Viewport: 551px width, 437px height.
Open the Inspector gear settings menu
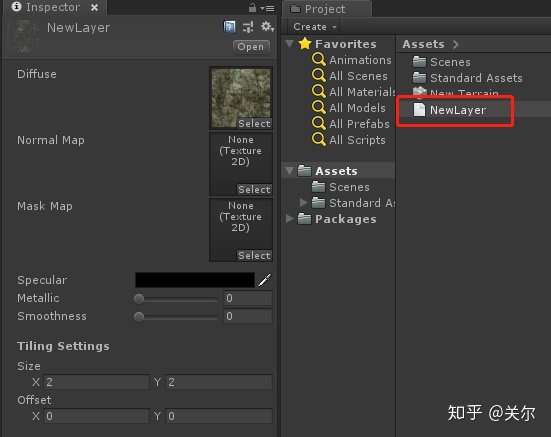(x=267, y=27)
